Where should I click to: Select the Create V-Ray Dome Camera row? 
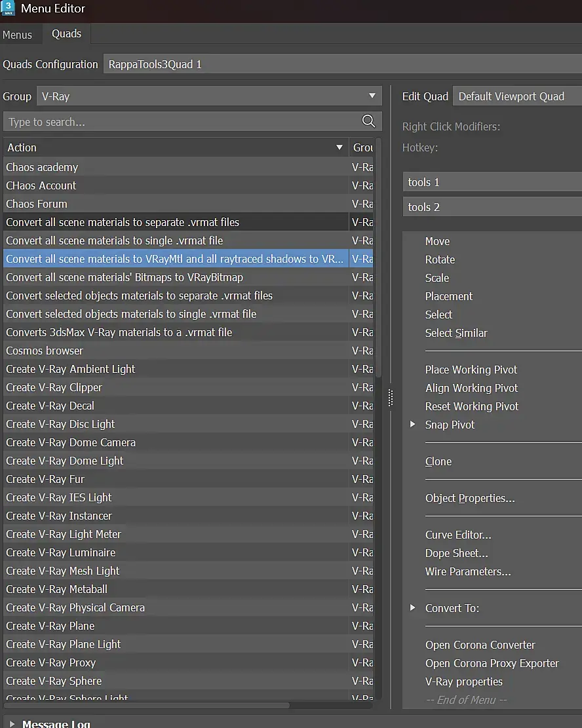point(189,442)
